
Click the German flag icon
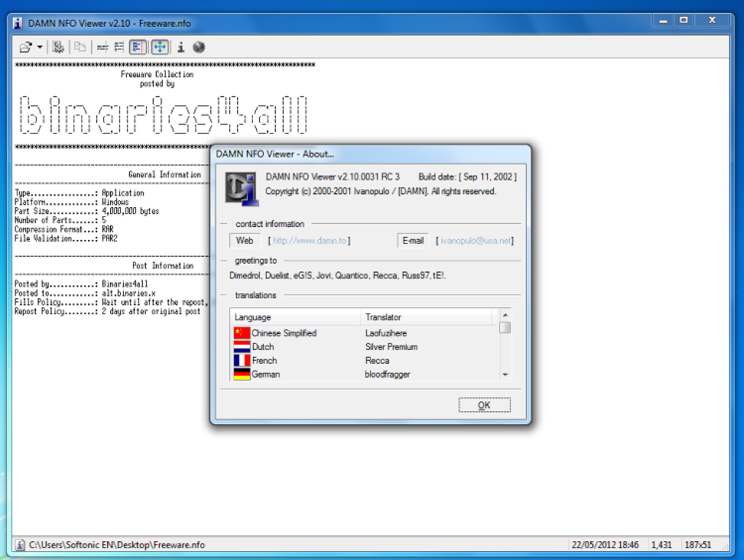click(242, 374)
